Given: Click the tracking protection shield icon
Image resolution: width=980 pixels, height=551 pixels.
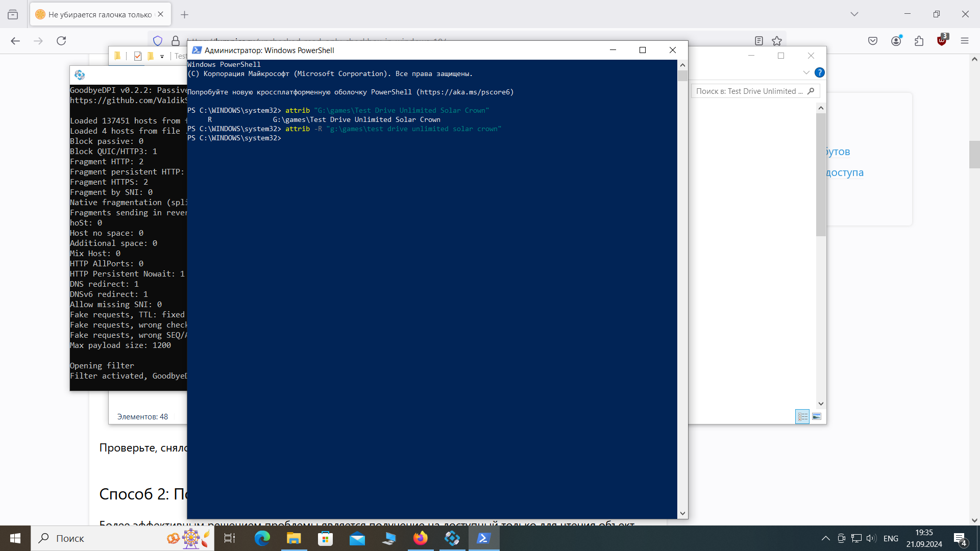Looking at the screenshot, I should 158,41.
